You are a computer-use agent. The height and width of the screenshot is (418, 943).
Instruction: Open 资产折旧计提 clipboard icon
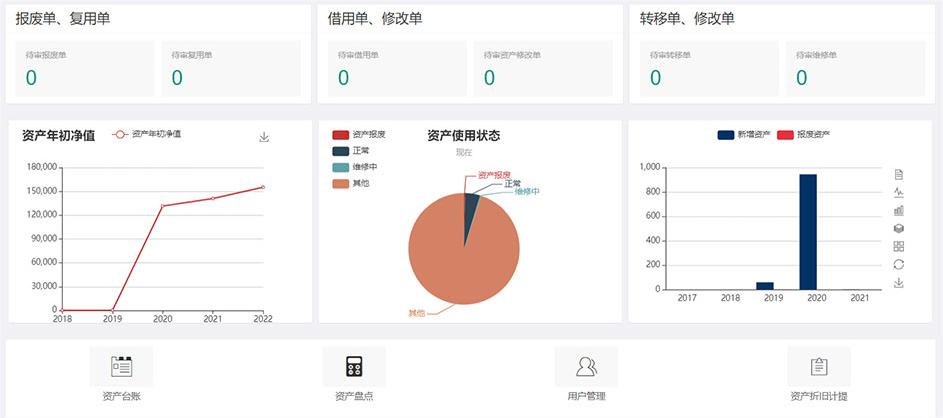coord(818,366)
